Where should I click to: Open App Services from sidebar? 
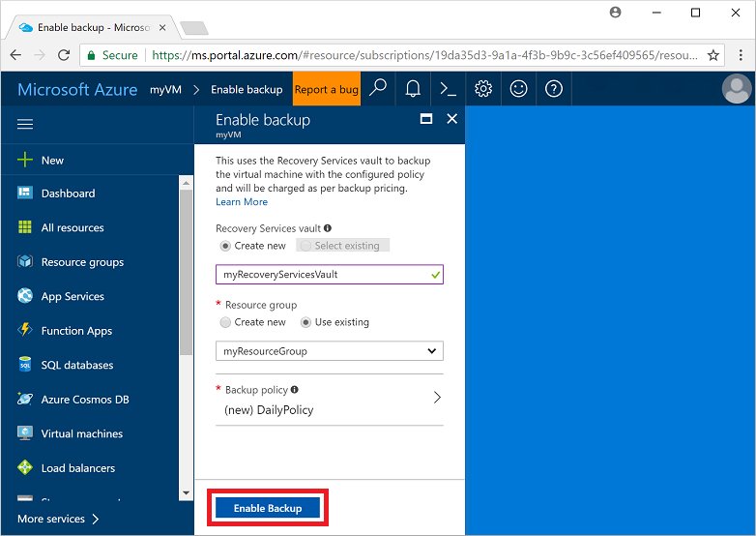click(73, 296)
